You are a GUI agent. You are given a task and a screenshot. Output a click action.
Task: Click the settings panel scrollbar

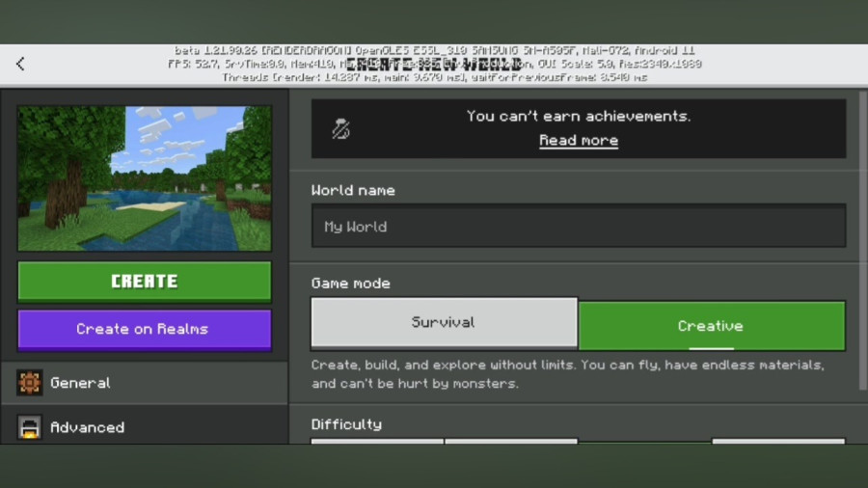pyautogui.click(x=862, y=241)
